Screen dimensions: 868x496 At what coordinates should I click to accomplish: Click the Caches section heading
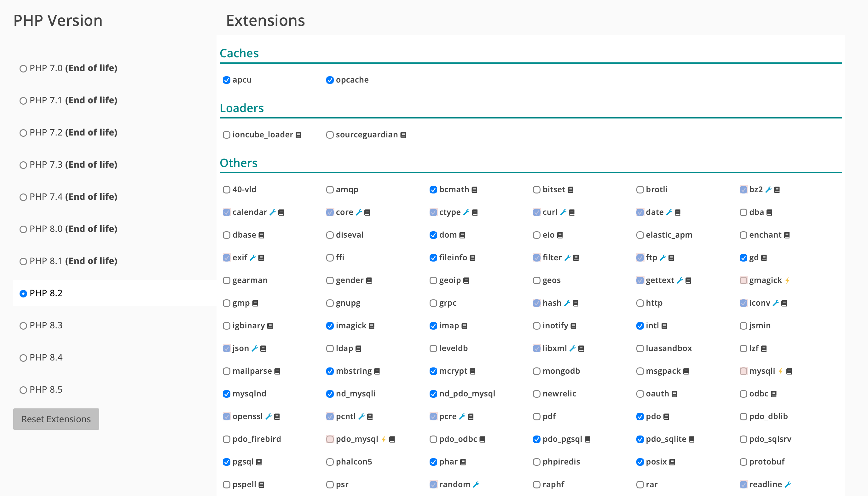(x=239, y=53)
